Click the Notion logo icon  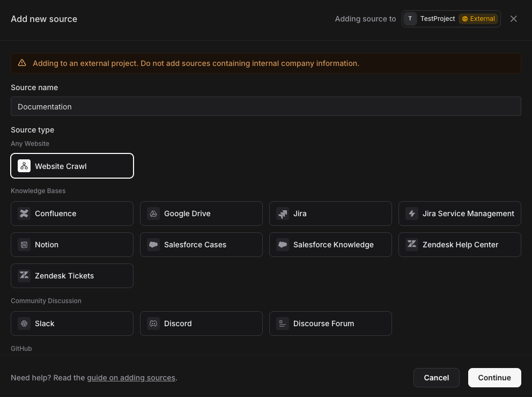tap(24, 245)
